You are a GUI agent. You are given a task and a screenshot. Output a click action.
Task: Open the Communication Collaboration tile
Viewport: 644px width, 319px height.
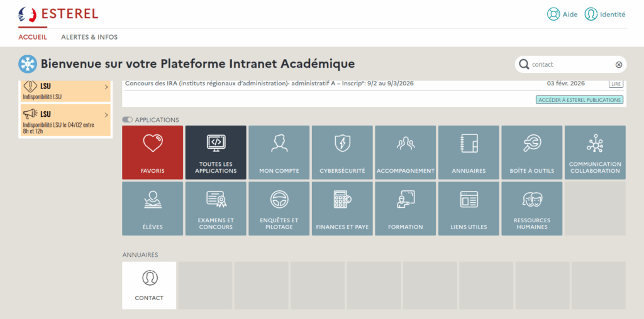[595, 152]
